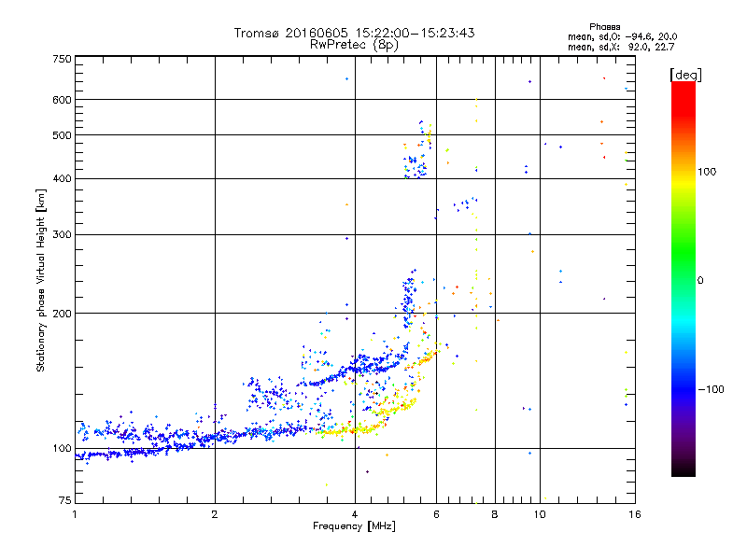This screenshot has width=747, height=560.
Task: Click the y-axis '200' tick label
Action: coord(62,314)
